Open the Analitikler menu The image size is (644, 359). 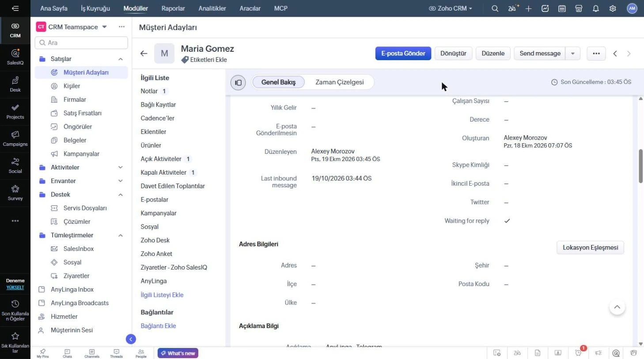212,8
